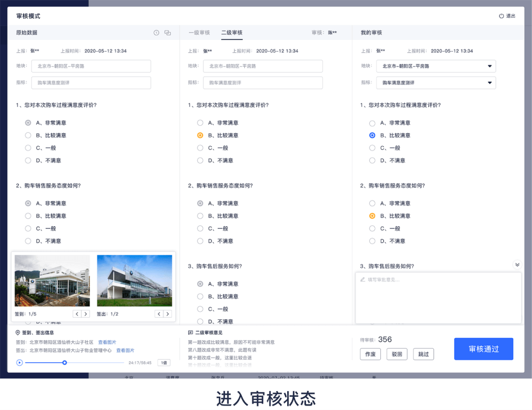Viewport: 532px width, 410px height.
Task: Open 查看图片 link for 签出 location
Action: (125, 350)
